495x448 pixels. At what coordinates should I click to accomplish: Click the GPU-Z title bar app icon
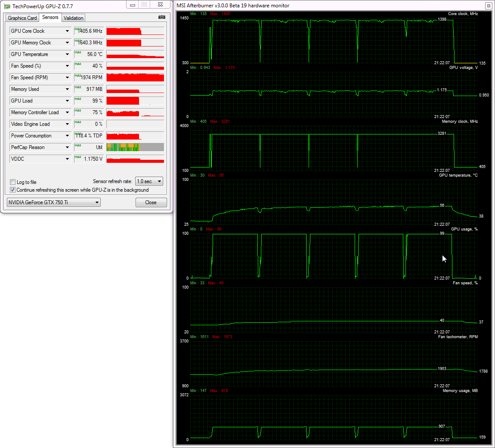point(7,6)
